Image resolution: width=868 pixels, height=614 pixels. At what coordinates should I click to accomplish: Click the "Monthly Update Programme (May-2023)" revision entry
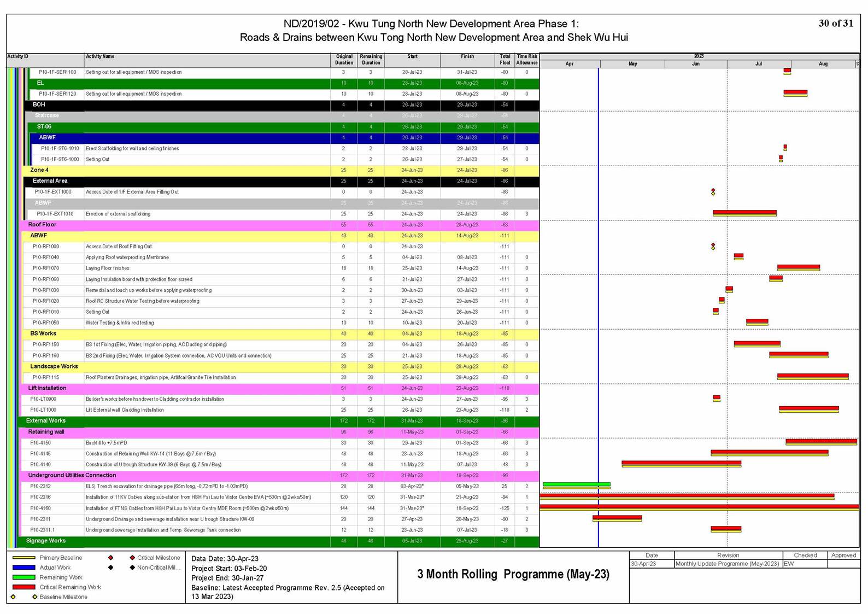(728, 564)
